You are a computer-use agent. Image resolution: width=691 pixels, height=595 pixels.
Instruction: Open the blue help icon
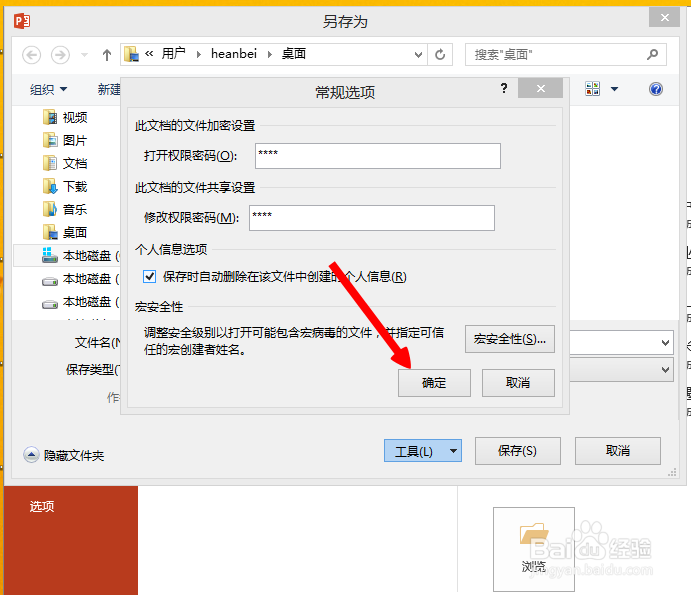coord(656,89)
